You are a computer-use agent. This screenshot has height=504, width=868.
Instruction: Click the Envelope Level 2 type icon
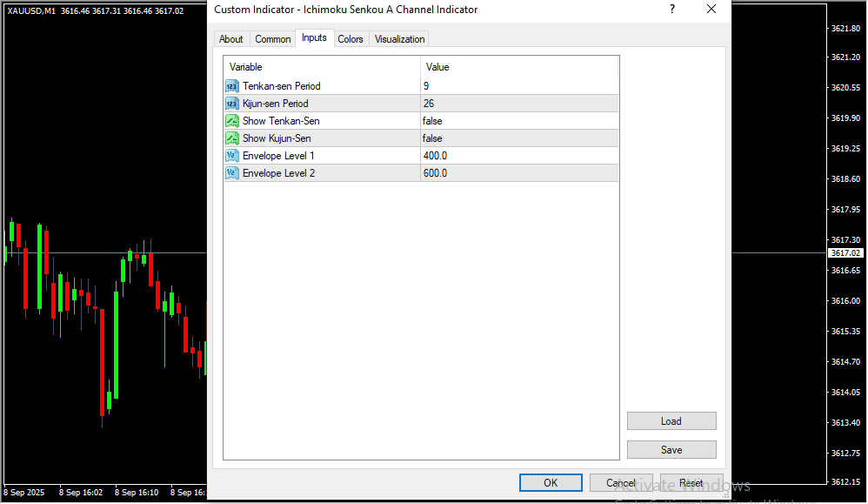click(232, 173)
